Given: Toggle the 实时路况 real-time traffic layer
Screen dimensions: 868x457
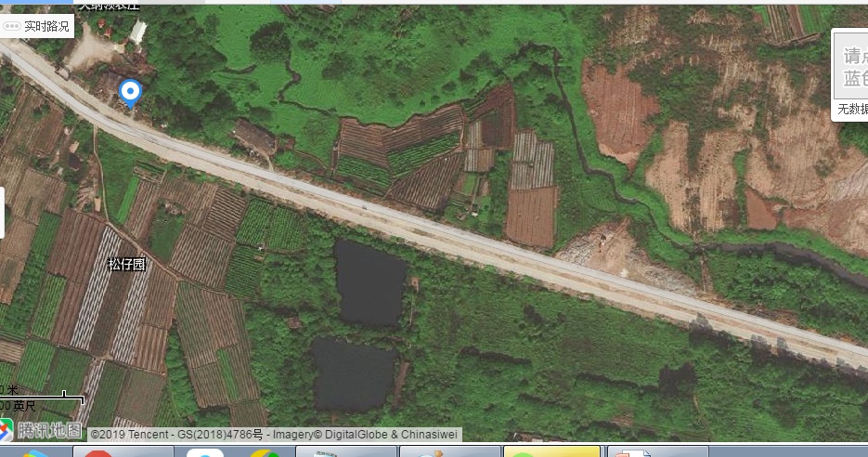Looking at the screenshot, I should 37,26.
